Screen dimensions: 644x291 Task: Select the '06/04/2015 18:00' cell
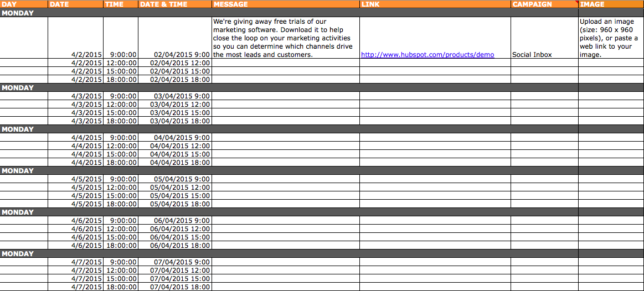click(175, 245)
